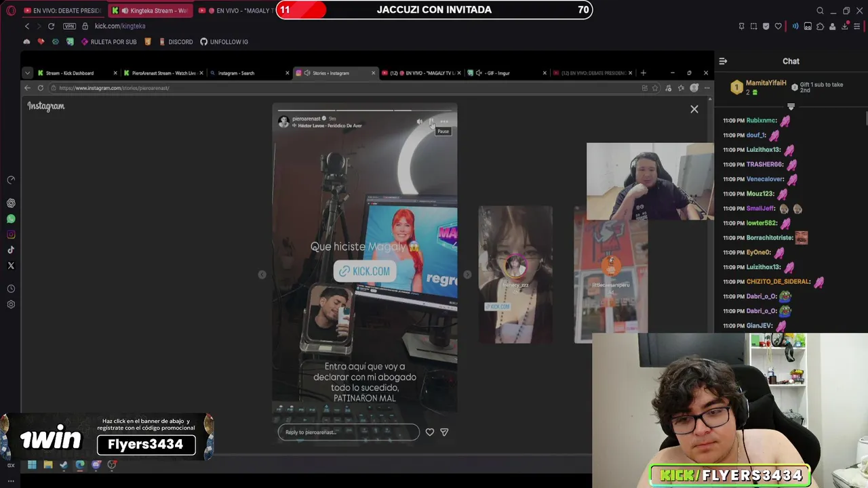Reload the kick.com page in Opera
Viewport: 868px width, 488px height.
click(x=51, y=26)
